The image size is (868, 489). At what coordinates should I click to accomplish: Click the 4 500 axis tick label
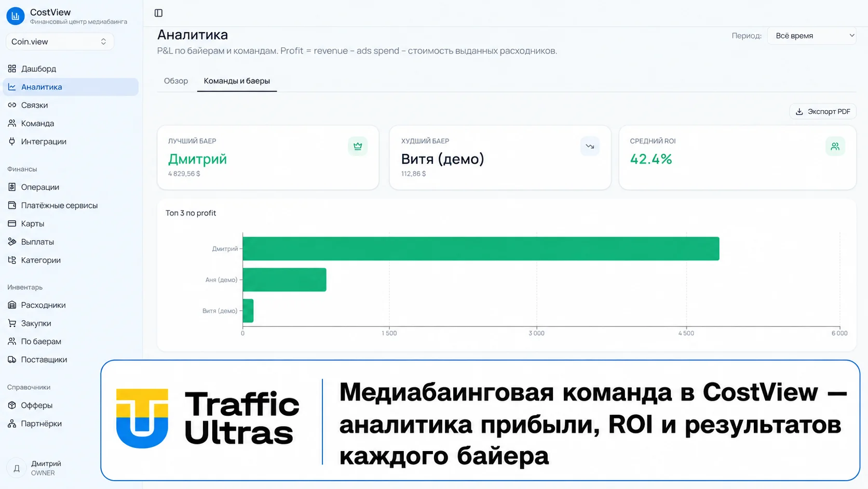[686, 333]
